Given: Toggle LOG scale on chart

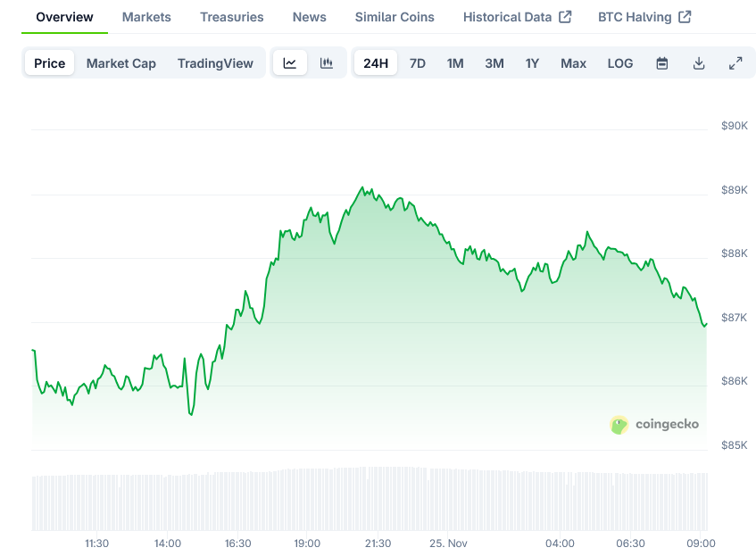Looking at the screenshot, I should click(x=620, y=63).
